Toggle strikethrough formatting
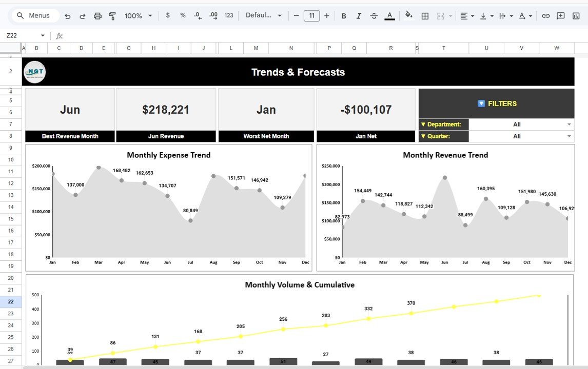The image size is (588, 369). (x=374, y=16)
